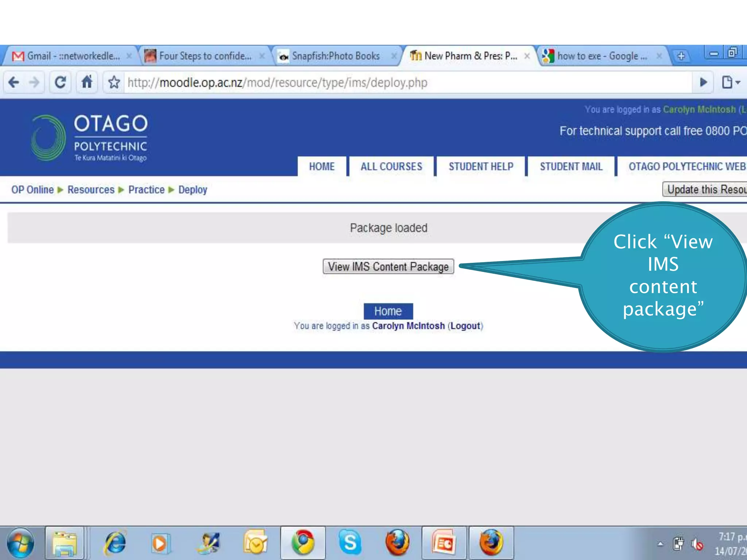Switch to PowerPoint in taskbar
The image size is (747, 560).
(444, 543)
